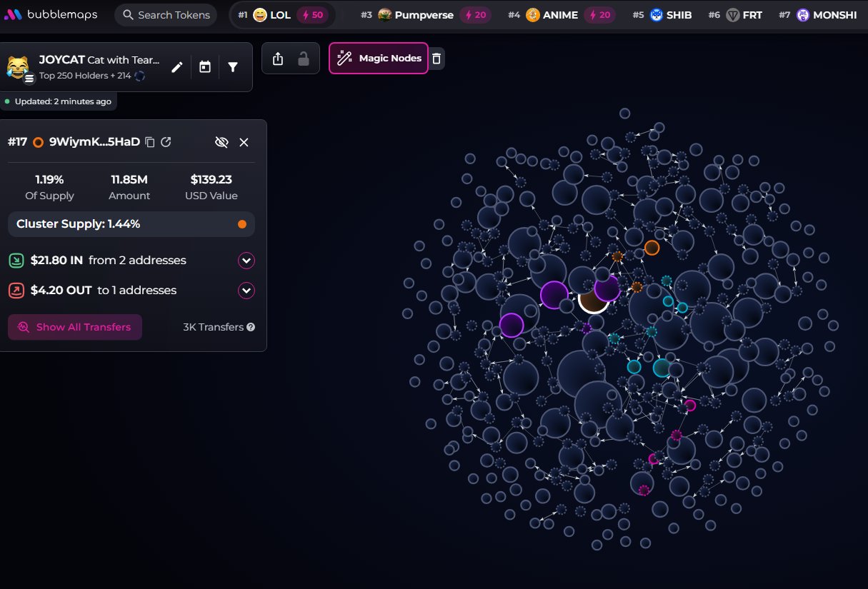Click the 1.19% Of Supply value
The image size is (868, 589).
50,179
